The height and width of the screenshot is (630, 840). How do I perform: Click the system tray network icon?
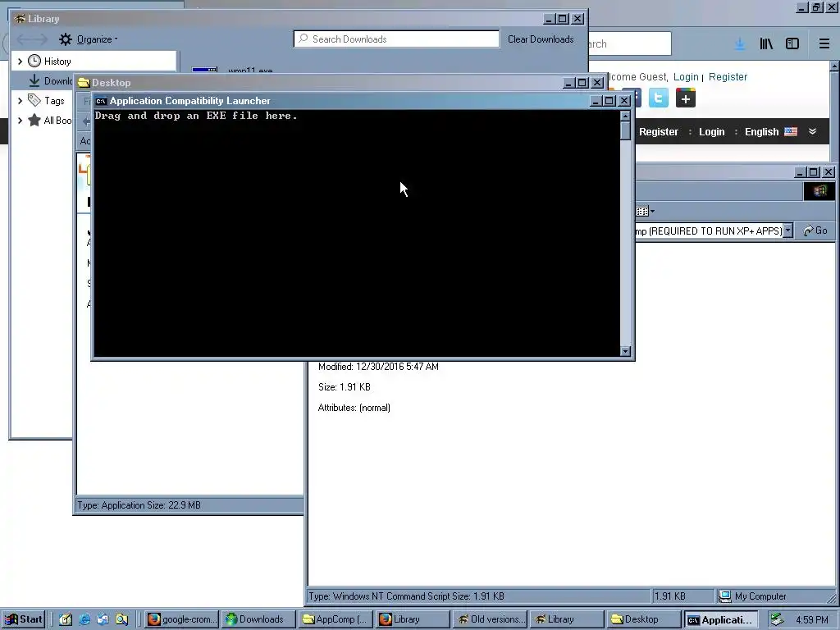pyautogui.click(x=777, y=619)
